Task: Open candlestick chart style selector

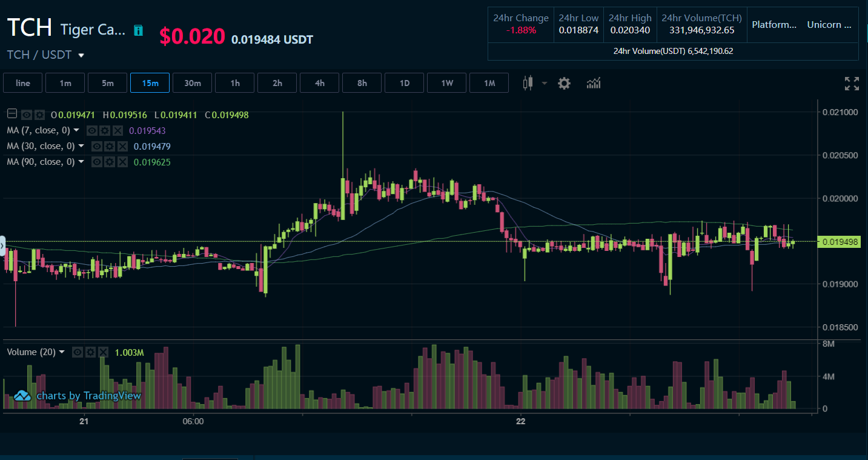Action: click(528, 83)
